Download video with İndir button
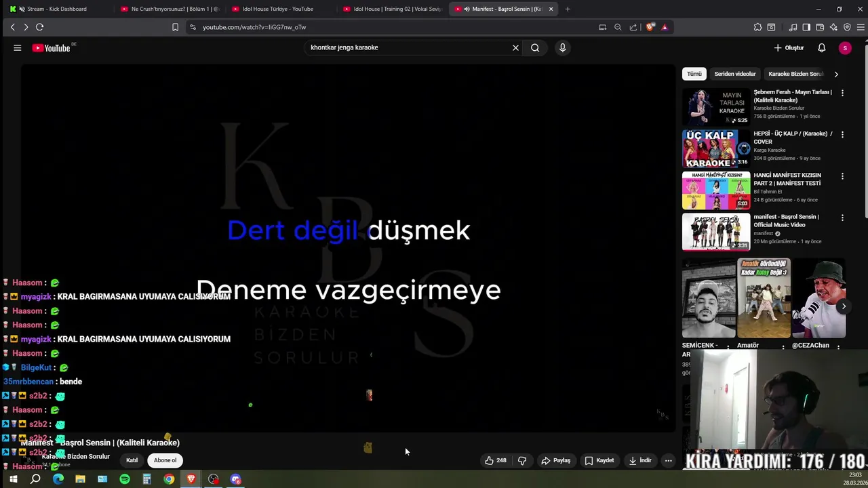 (x=640, y=460)
